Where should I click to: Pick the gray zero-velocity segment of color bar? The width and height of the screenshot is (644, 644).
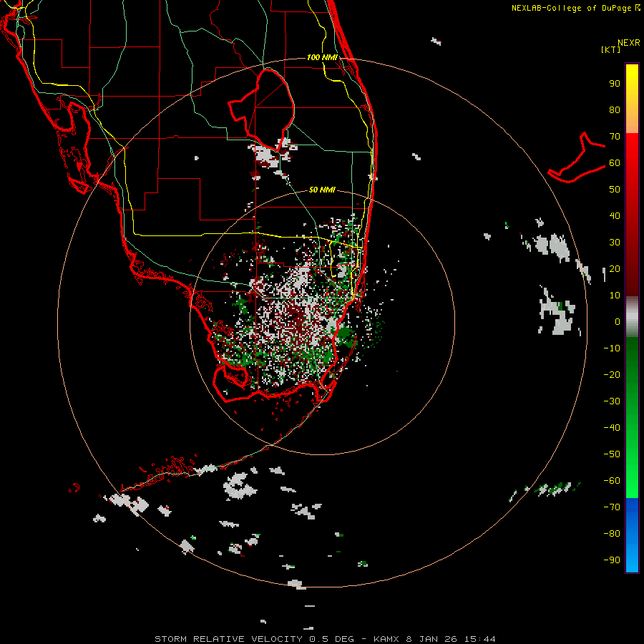tap(632, 317)
